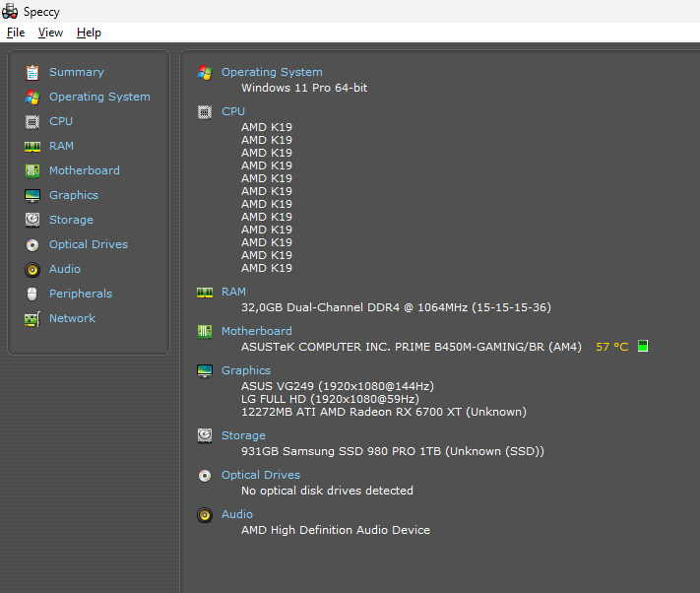Click the Graphics monitor icon in sidebar
This screenshot has width=700, height=593.
[x=32, y=196]
